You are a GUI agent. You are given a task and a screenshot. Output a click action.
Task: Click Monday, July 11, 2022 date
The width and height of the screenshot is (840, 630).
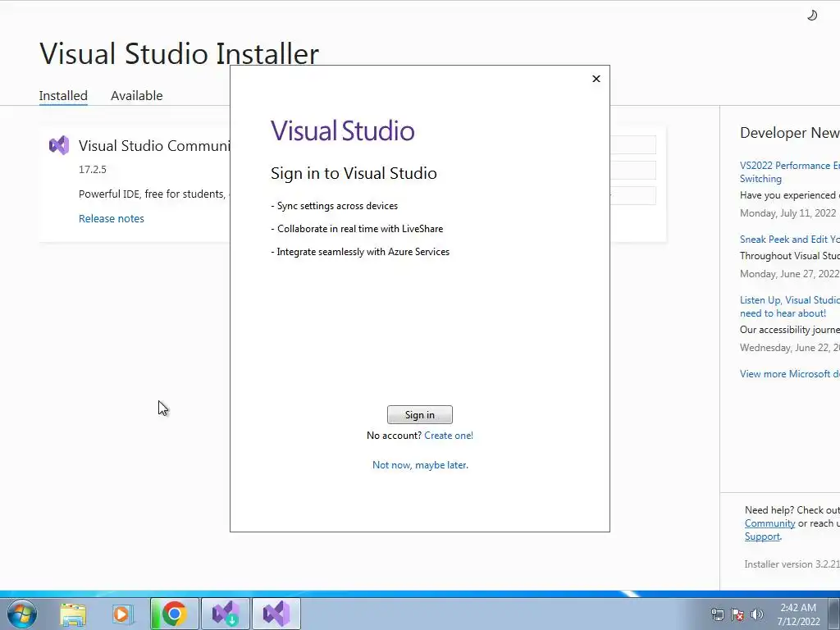[x=788, y=213]
